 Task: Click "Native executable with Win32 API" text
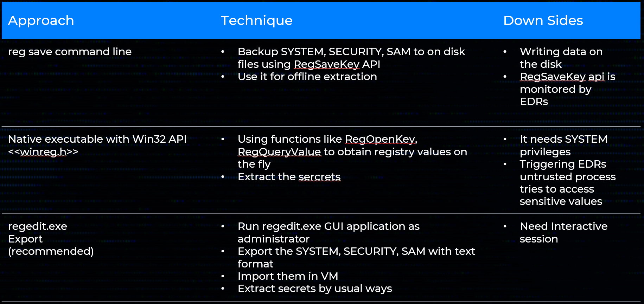[97, 139]
